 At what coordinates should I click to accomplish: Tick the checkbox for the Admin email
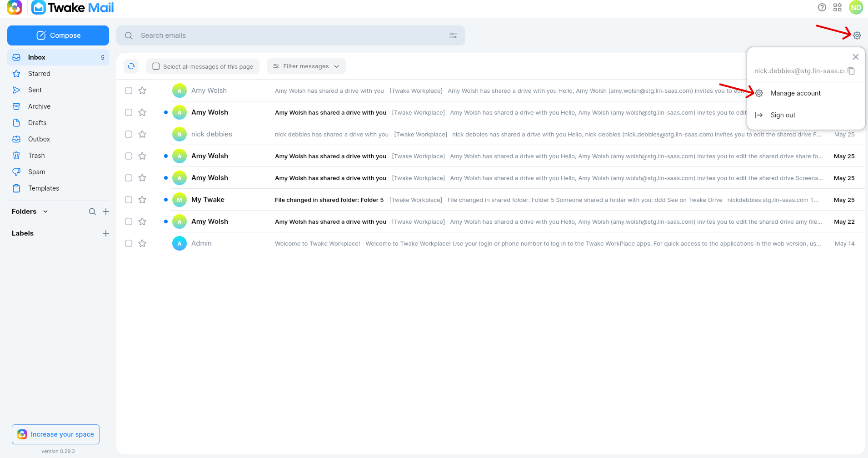(129, 243)
